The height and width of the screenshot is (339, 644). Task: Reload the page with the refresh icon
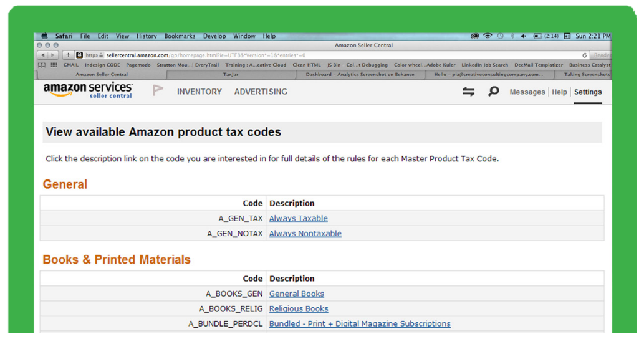click(x=584, y=55)
